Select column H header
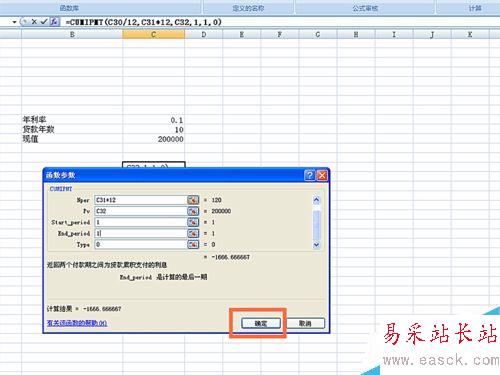500x375 pixels. 356,34
